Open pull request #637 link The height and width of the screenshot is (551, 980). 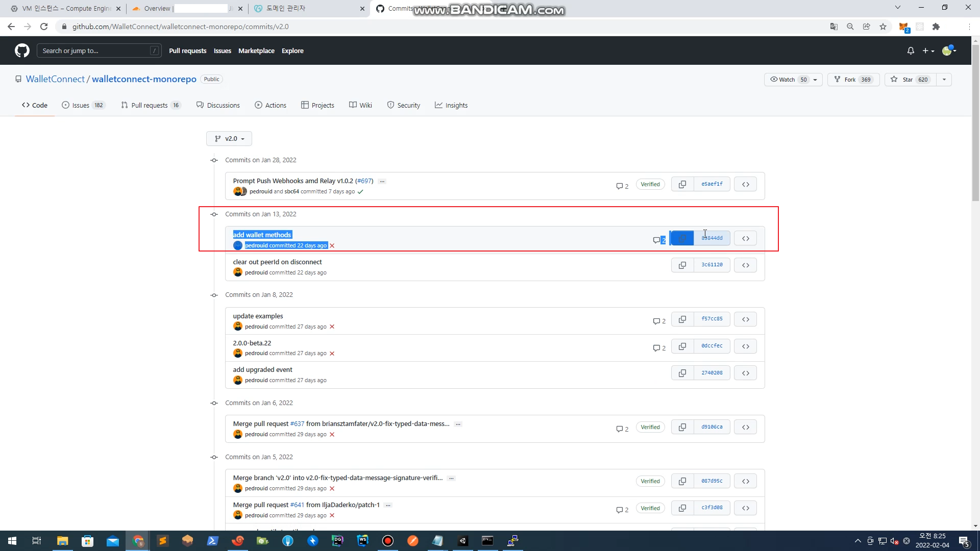pos(297,424)
